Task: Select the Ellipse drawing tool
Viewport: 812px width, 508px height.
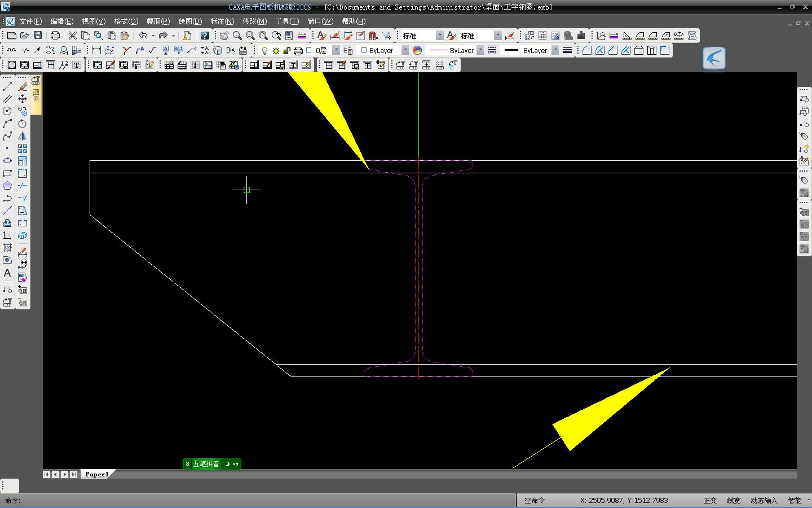Action: [7, 161]
